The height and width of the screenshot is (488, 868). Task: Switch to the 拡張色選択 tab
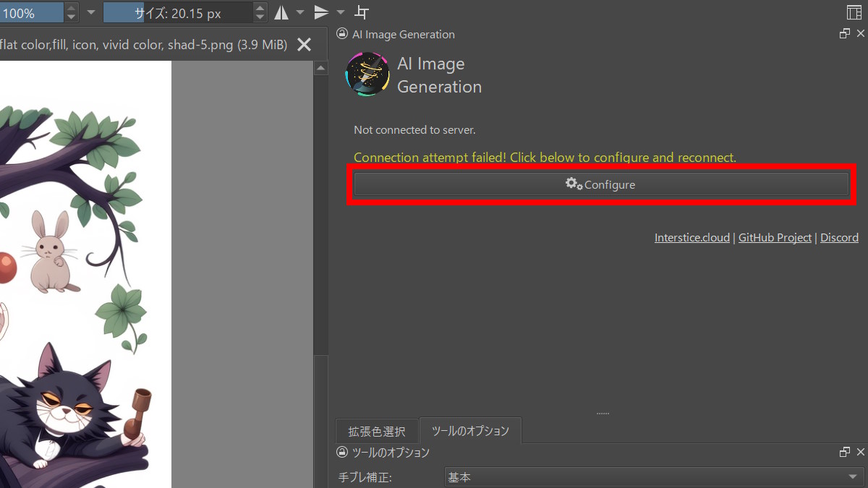[x=377, y=432]
